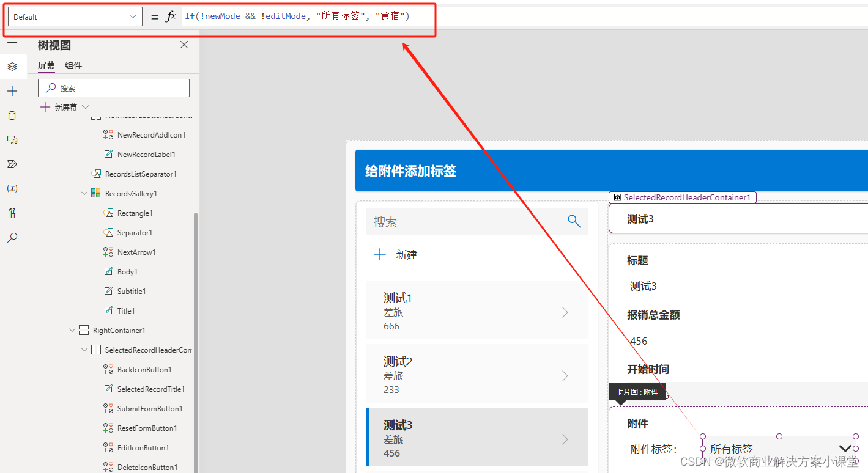Select RecordsListSeparator1 tree item

pos(141,174)
